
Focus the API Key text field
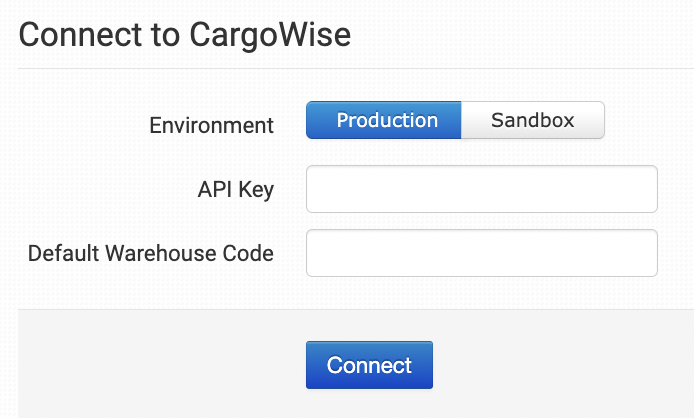[481, 189]
